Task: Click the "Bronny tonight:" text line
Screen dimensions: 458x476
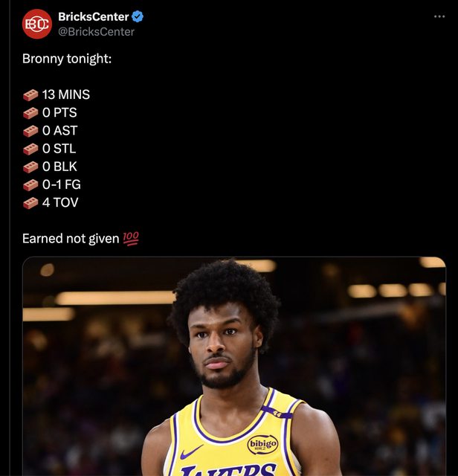Action: (67, 59)
